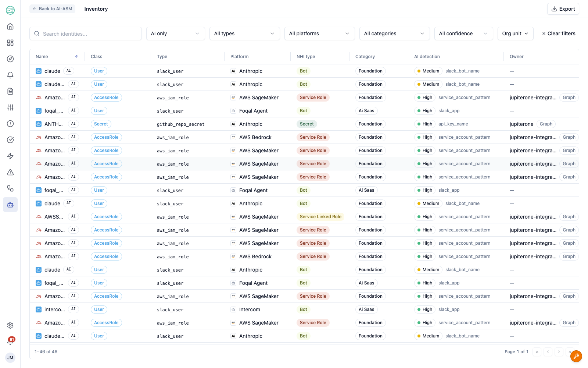Open the circled exclamation issues icon in sidebar
Viewport: 588px width, 368px height.
point(10,124)
